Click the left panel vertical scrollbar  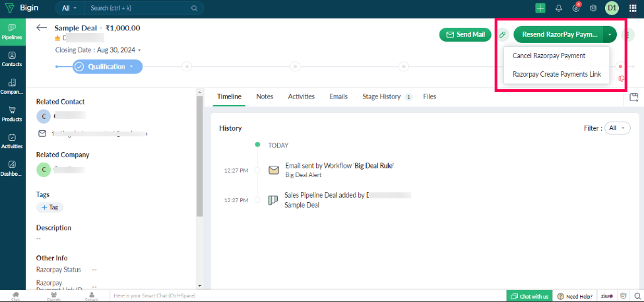[200, 157]
